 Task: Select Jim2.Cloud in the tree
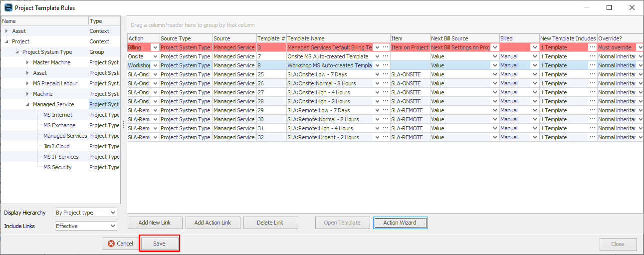coord(56,146)
